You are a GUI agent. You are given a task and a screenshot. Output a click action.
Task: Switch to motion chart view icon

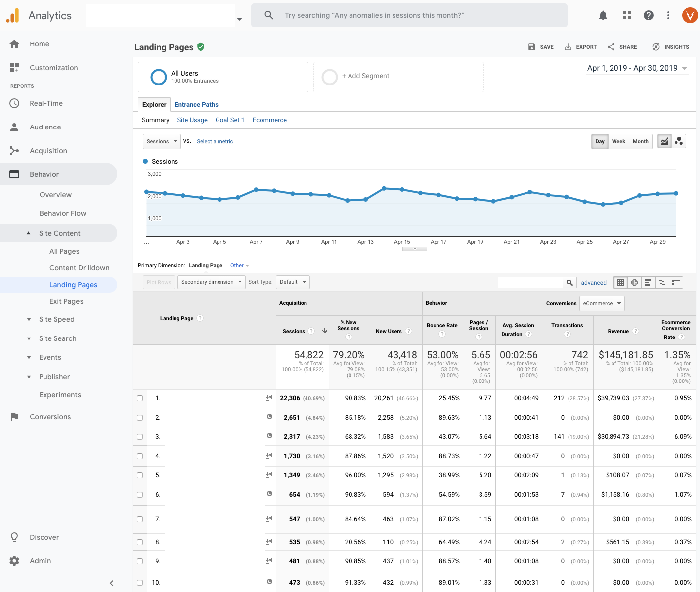point(679,141)
